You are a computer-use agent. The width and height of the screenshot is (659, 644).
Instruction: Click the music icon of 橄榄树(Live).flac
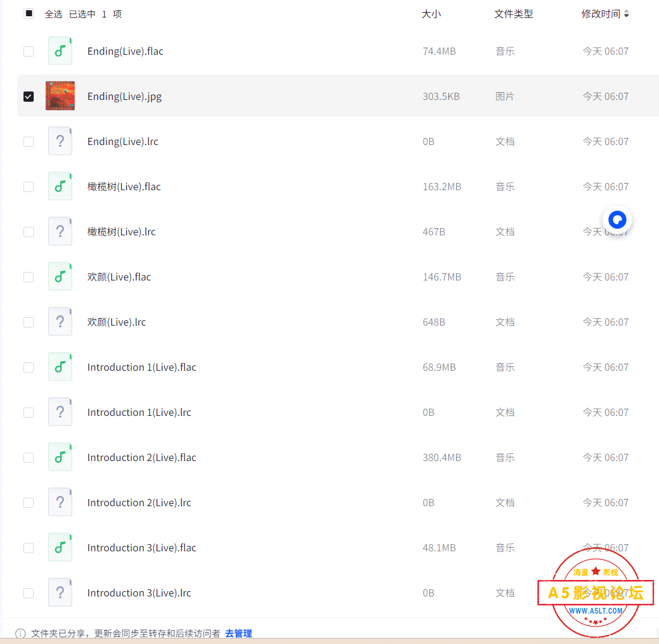tap(60, 186)
